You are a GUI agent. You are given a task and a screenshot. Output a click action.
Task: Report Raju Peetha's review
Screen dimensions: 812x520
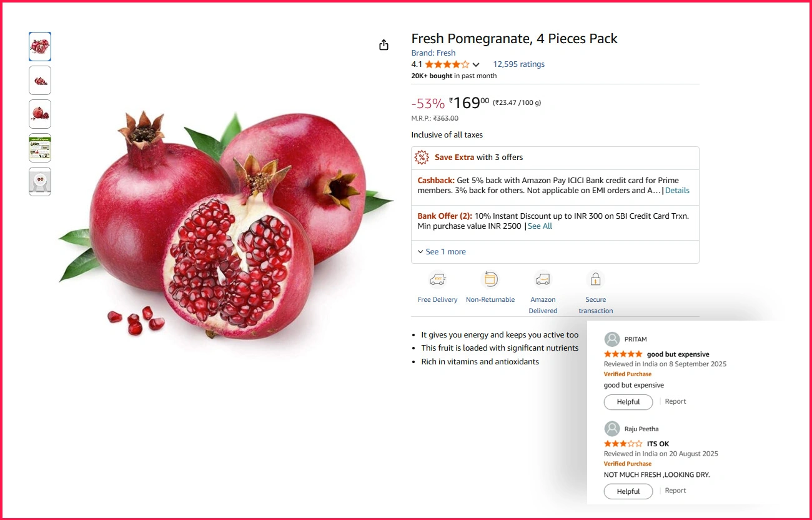click(x=675, y=491)
